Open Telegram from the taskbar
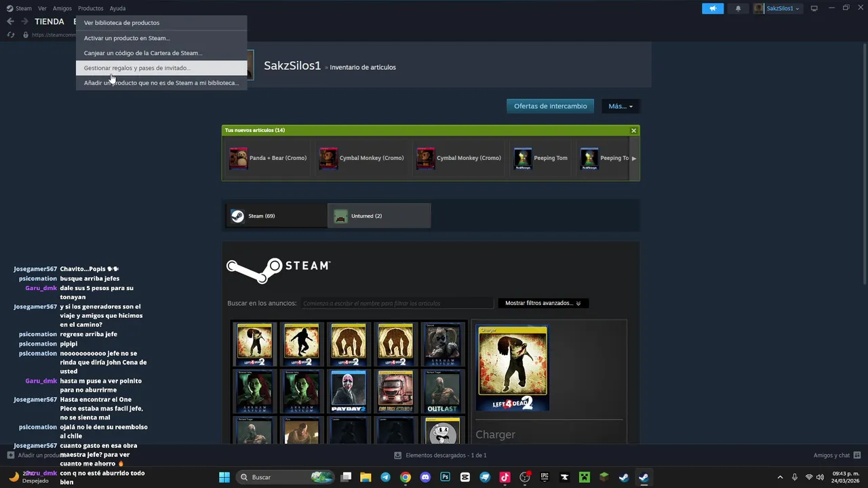868x488 pixels. click(x=385, y=477)
